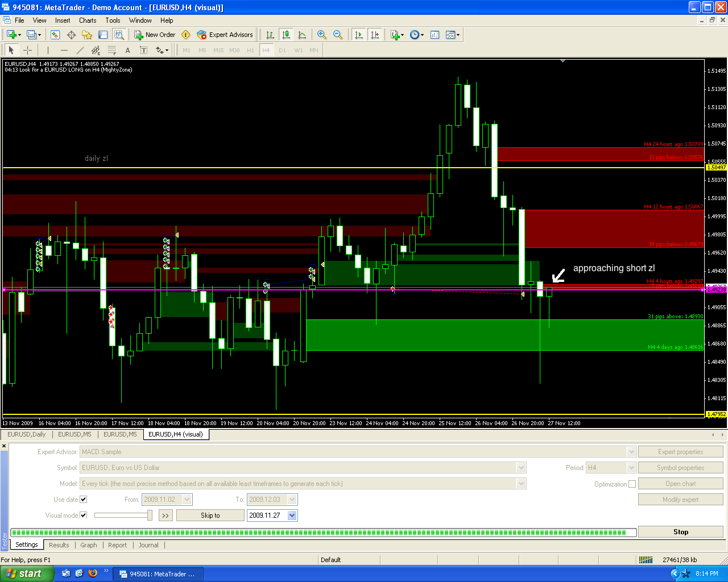Open the Charts menu
This screenshot has height=582, width=728.
pyautogui.click(x=88, y=20)
